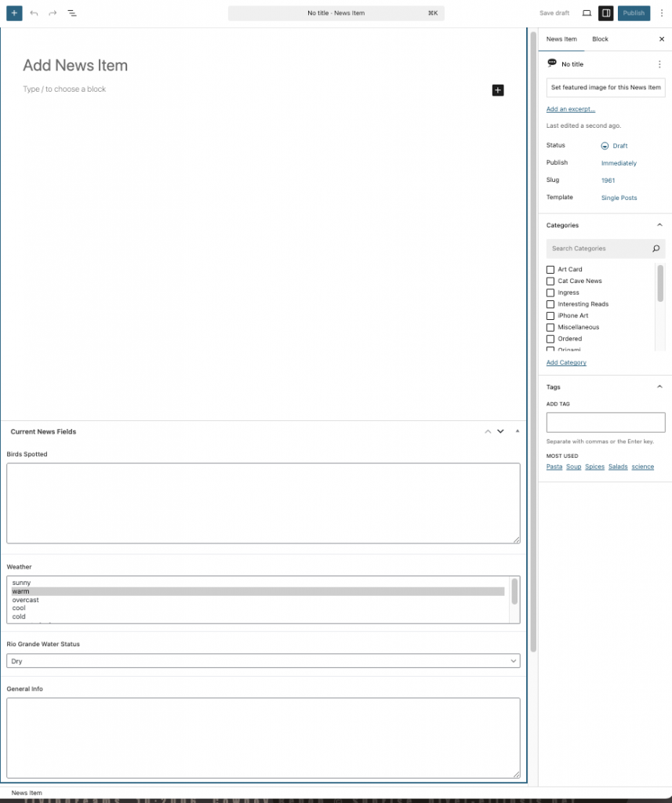This screenshot has width=672, height=803.
Task: Click the Add Tag input field
Action: pos(605,423)
